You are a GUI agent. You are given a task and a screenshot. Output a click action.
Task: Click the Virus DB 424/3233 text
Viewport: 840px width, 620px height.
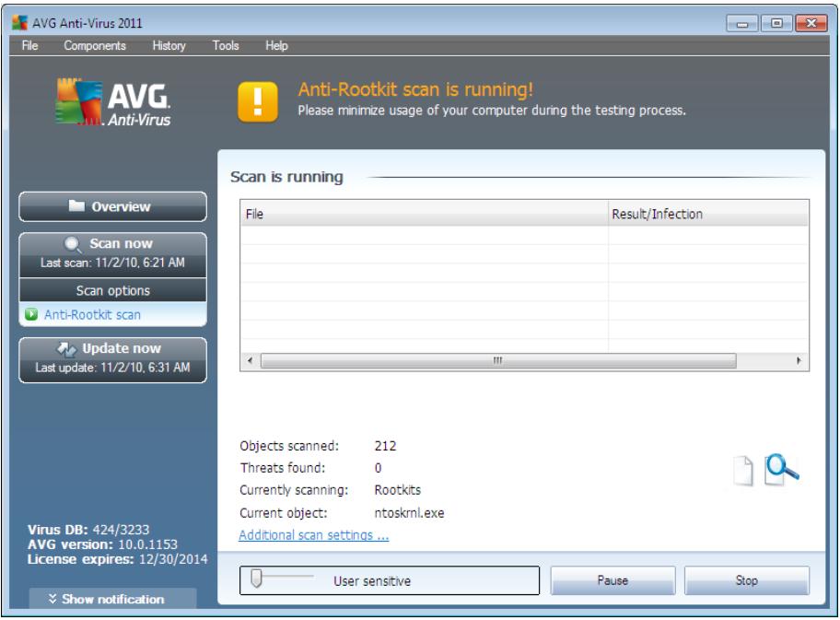88,530
